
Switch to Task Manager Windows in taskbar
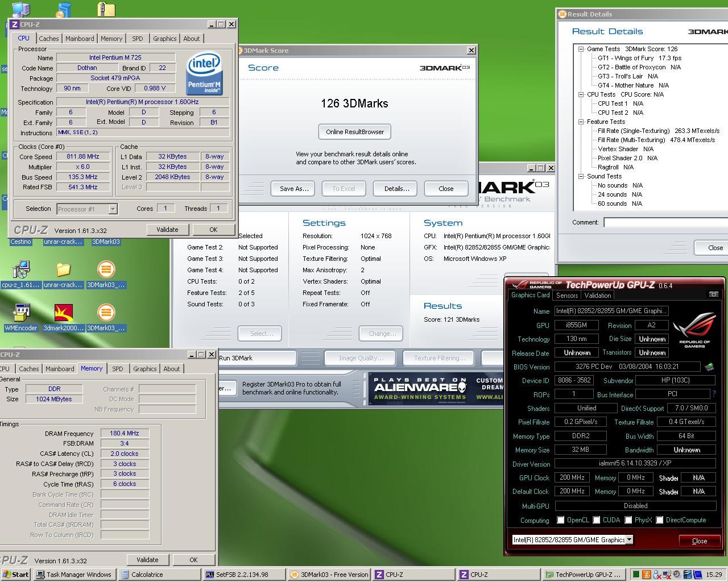pyautogui.click(x=74, y=575)
